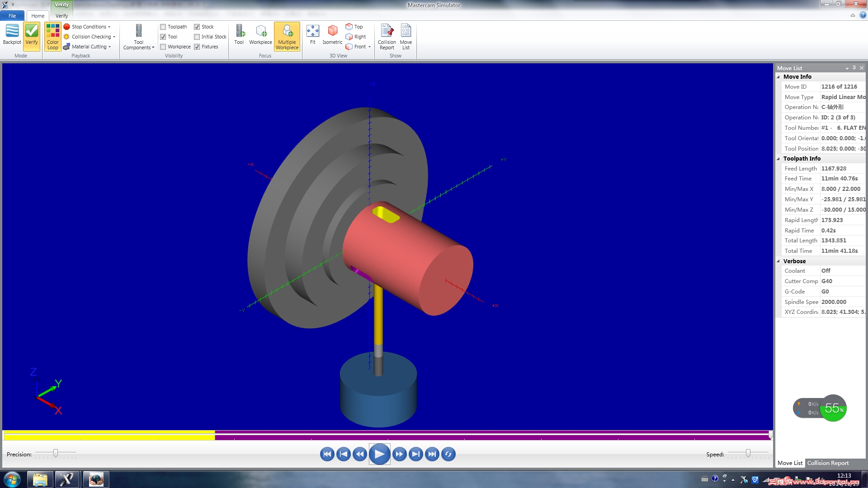Enable the Toolpath visibility checkbox
868x488 pixels.
[x=163, y=27]
